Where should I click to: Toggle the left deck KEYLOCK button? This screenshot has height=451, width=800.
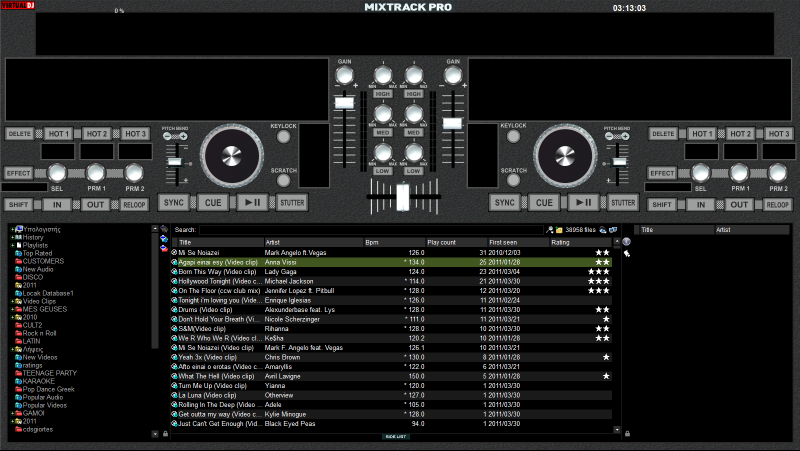(283, 137)
